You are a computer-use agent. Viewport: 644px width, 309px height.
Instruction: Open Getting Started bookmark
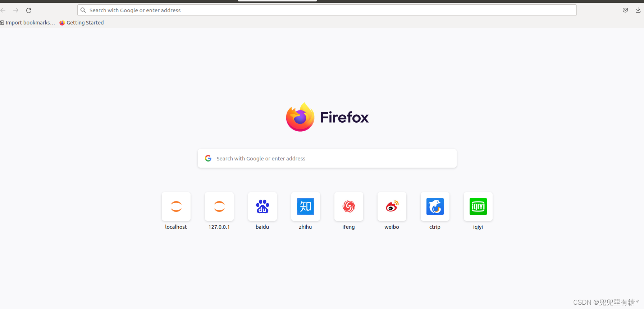pyautogui.click(x=82, y=23)
